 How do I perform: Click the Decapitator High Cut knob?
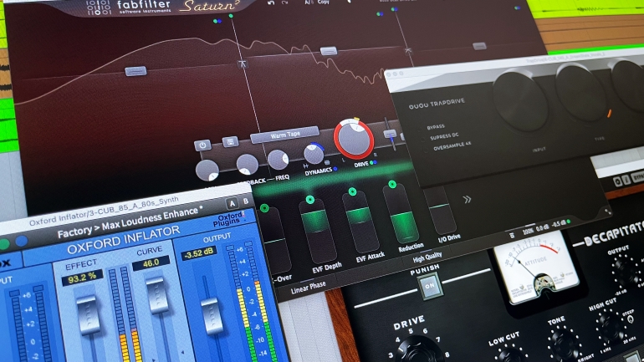click(x=611, y=326)
